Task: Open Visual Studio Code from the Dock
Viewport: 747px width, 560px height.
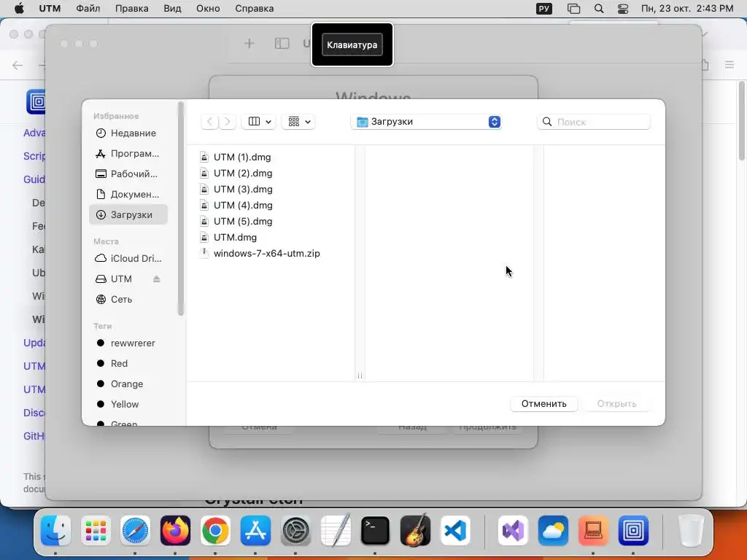Action: tap(455, 531)
